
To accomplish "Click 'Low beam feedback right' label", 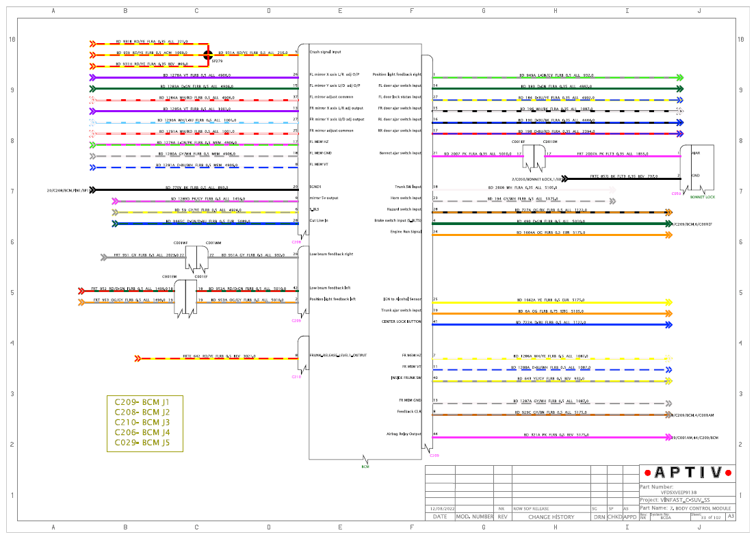I will (331, 254).
